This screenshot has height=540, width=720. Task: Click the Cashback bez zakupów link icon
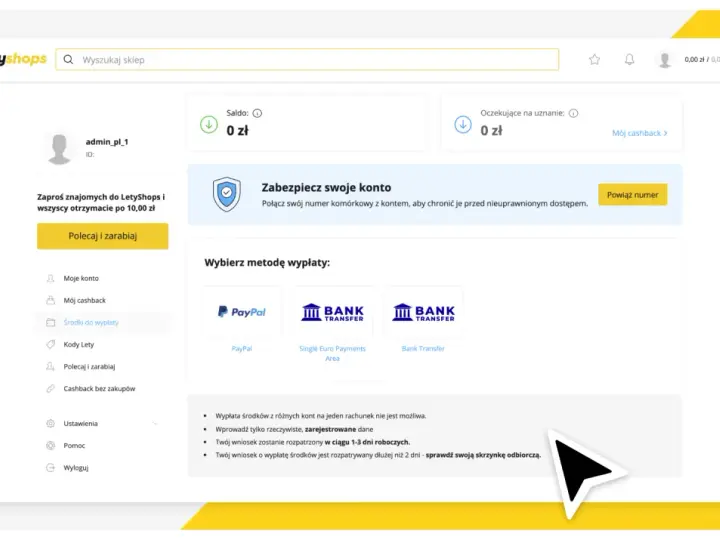point(51,388)
